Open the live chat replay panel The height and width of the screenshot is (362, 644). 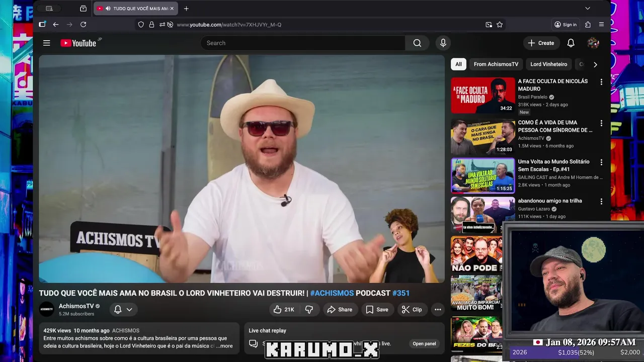pyautogui.click(x=424, y=344)
